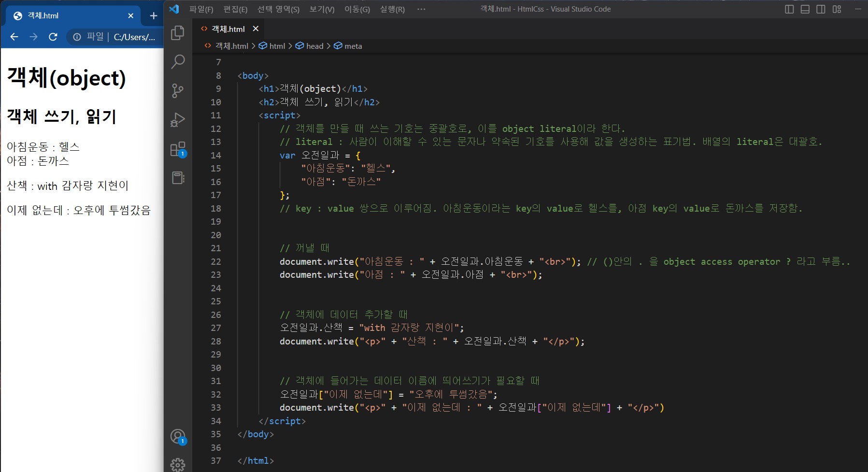Click the '산책 : with 감자랑 지현이' text in browser
This screenshot has width=868, height=472.
point(68,186)
